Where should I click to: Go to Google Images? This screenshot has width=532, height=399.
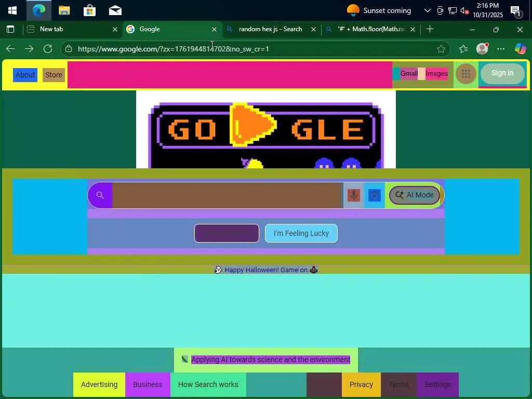click(x=436, y=74)
